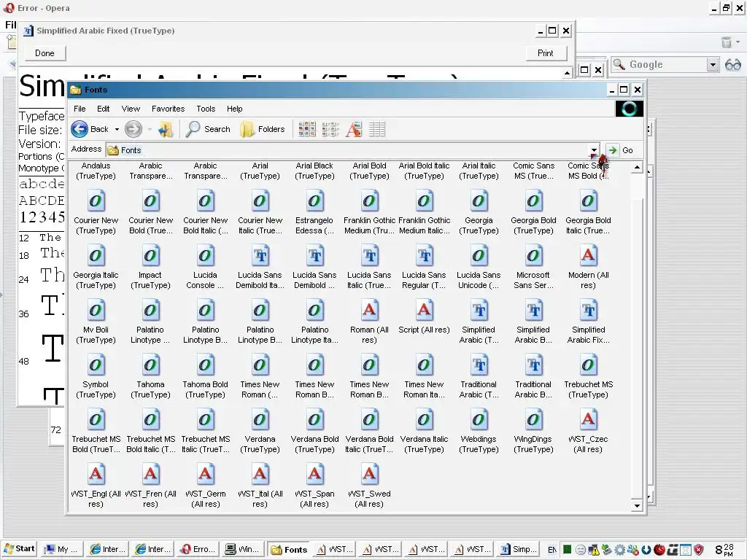This screenshot has width=747, height=560.
Task: Select Simplified Arabic Fixed font icon
Action: 589,311
